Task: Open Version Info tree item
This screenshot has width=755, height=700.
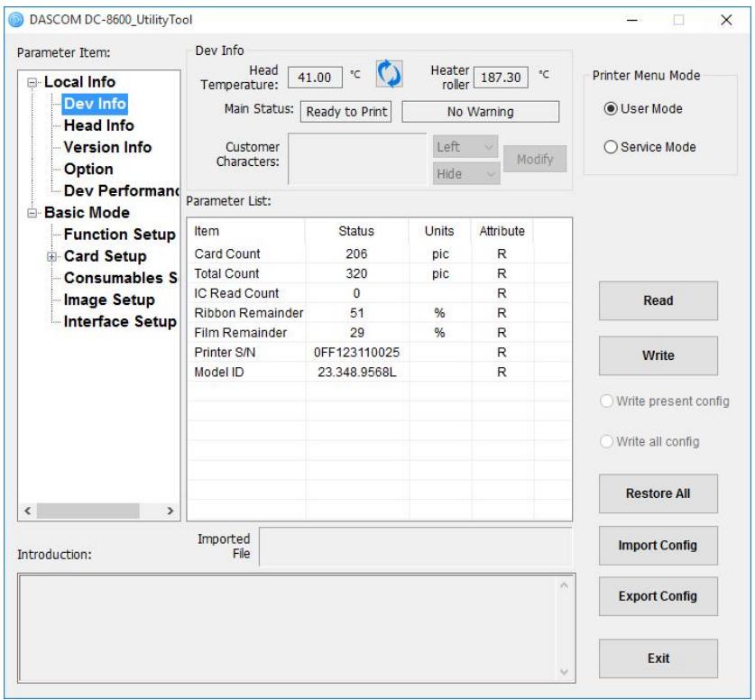Action: pyautogui.click(x=107, y=147)
